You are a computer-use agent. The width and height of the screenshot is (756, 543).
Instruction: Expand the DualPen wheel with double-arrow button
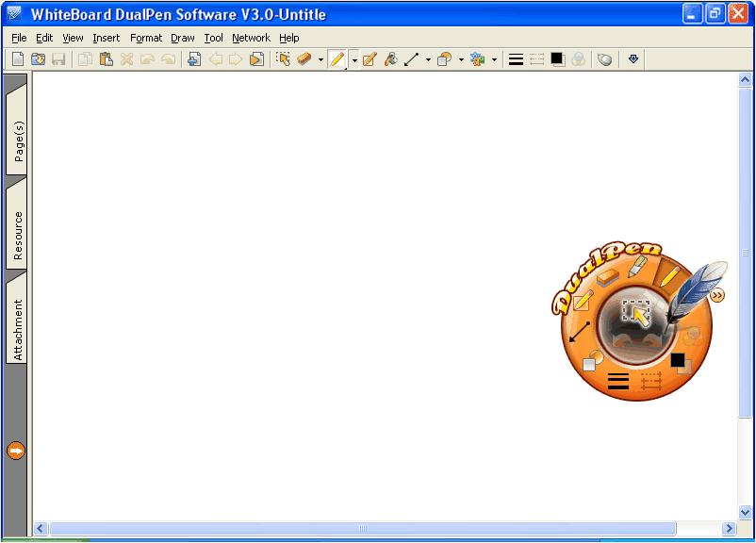(x=717, y=295)
